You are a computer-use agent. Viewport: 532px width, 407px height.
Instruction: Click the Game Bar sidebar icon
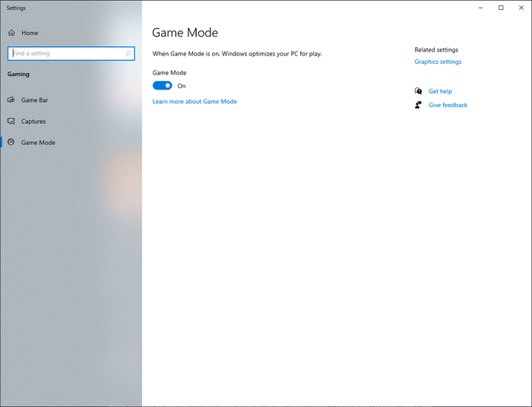pos(11,100)
